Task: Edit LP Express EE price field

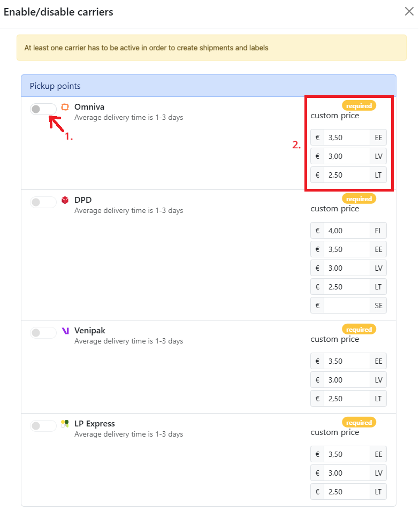Action: (x=347, y=454)
